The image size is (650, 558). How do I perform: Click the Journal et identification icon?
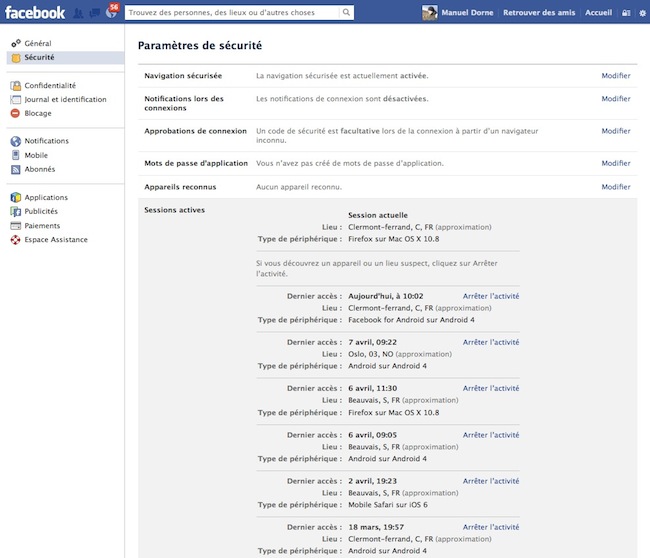(16, 99)
